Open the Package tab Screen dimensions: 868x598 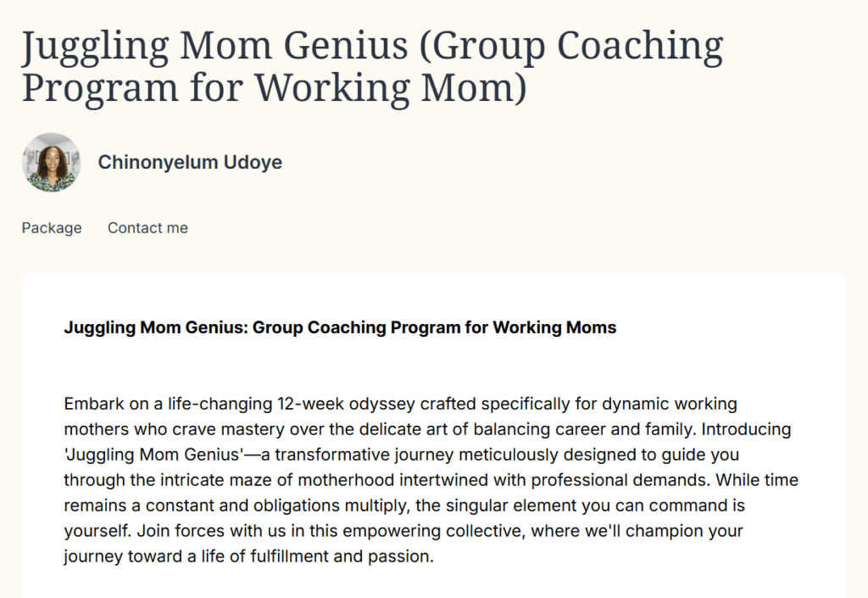click(x=52, y=228)
